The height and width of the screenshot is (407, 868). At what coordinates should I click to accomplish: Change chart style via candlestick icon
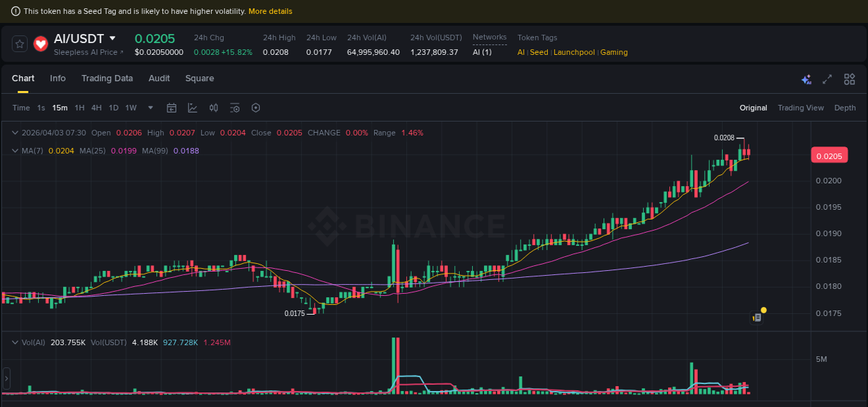[x=214, y=108]
